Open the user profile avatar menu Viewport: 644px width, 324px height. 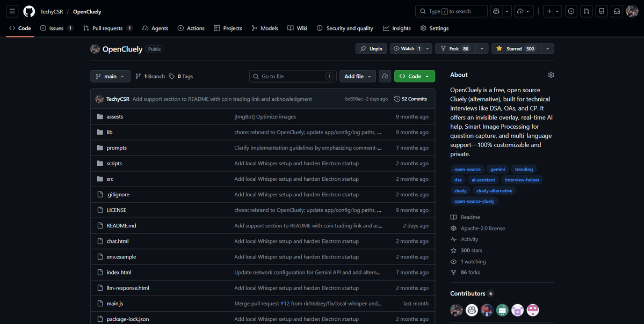(x=632, y=11)
